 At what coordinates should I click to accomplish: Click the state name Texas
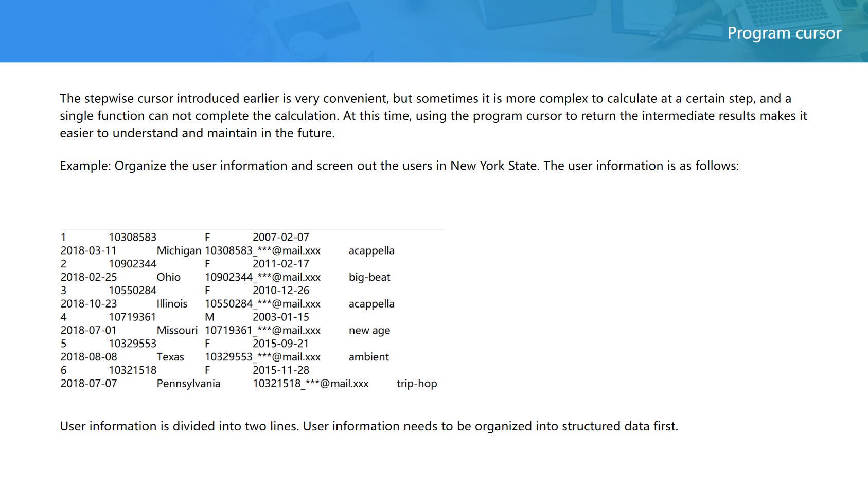170,357
